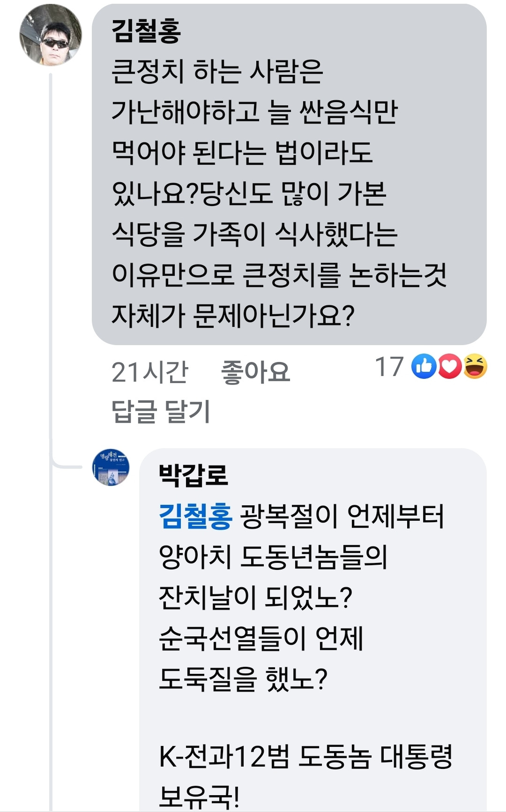Screen dimensions: 506x812
Task: Click the bold 박갑로 commenter name
Action: [193, 475]
